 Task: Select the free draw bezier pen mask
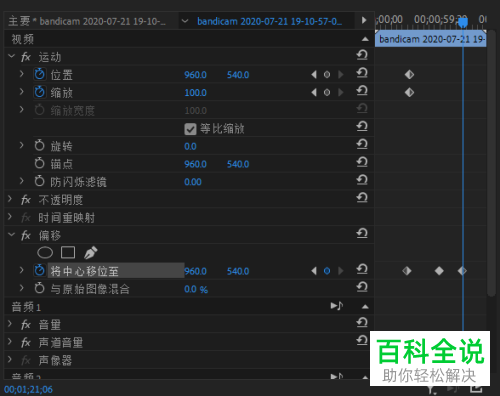point(90,253)
